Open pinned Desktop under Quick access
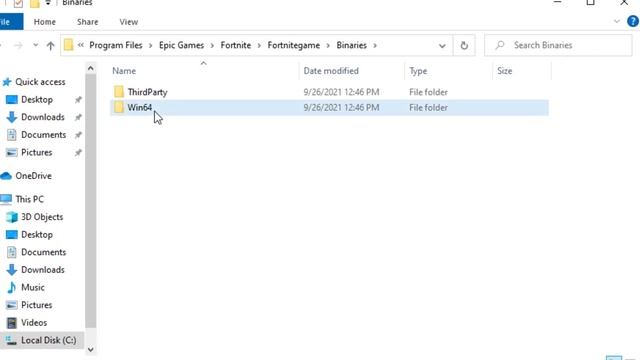Image resolution: width=640 pixels, height=360 pixels. pos(37,100)
